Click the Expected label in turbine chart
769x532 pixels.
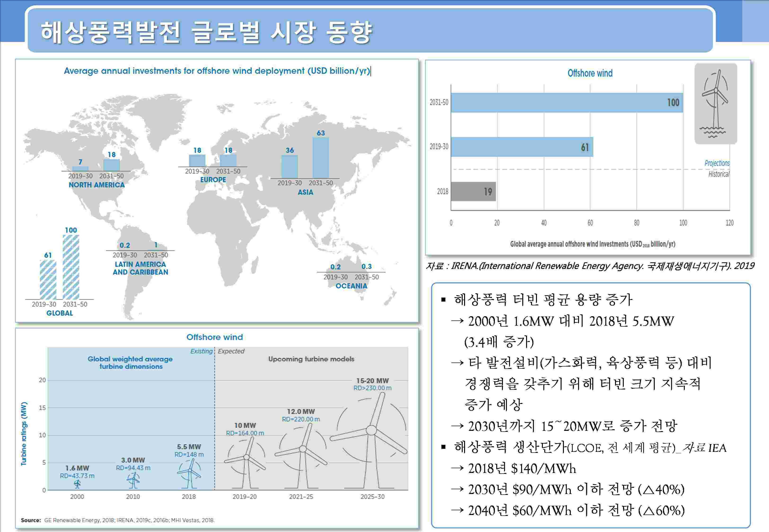[231, 351]
